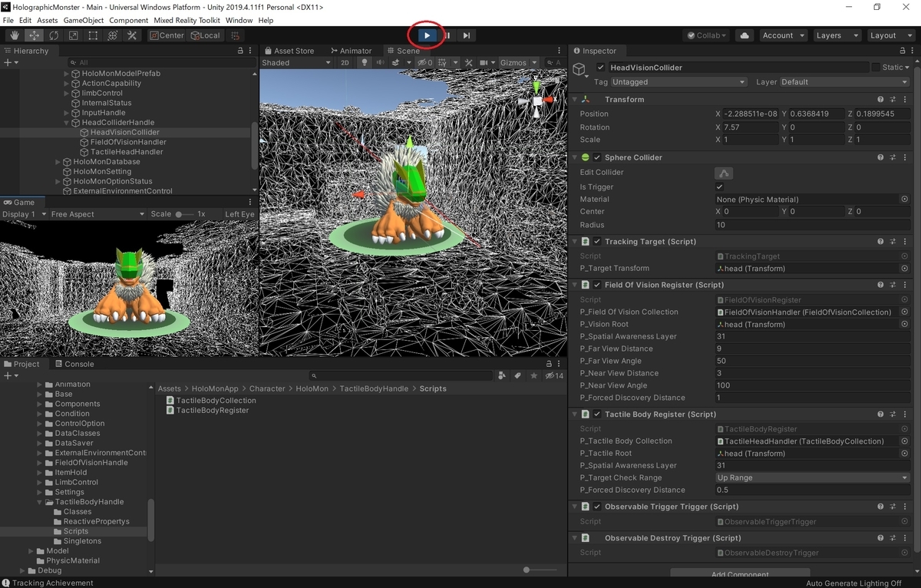This screenshot has width=921, height=588.
Task: Switch to the Animator tab
Action: (350, 51)
